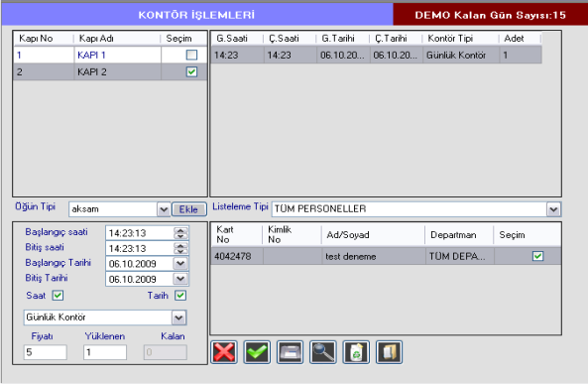
Task: Open the Öğün Tipi aksam dropdown
Action: click(164, 209)
